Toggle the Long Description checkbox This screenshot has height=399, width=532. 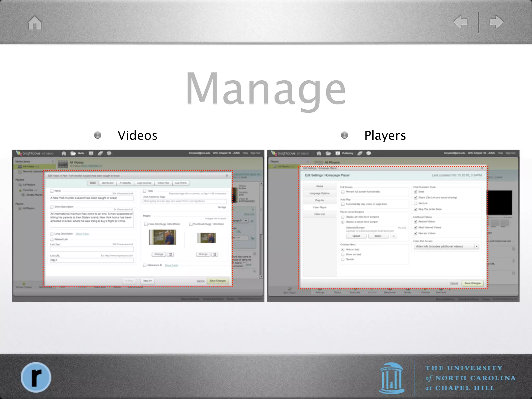click(52, 234)
